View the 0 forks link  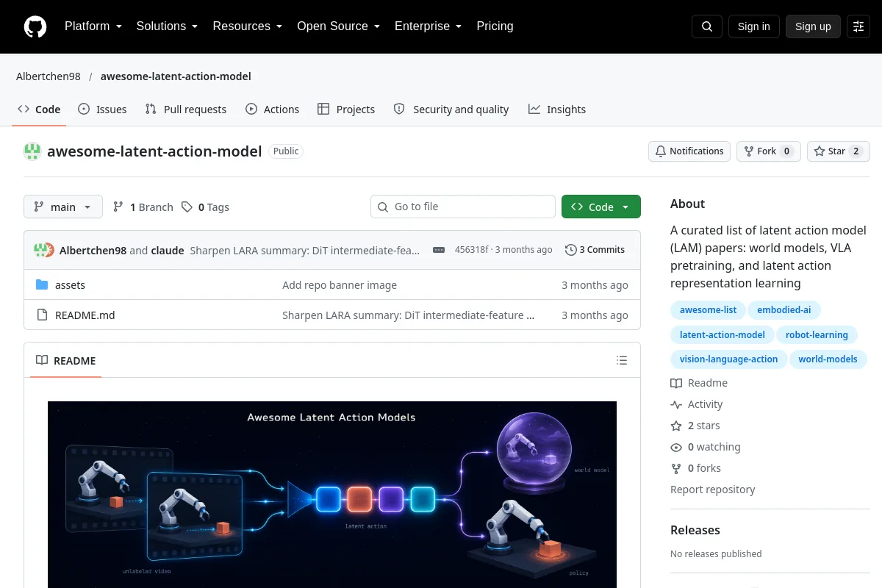(696, 468)
